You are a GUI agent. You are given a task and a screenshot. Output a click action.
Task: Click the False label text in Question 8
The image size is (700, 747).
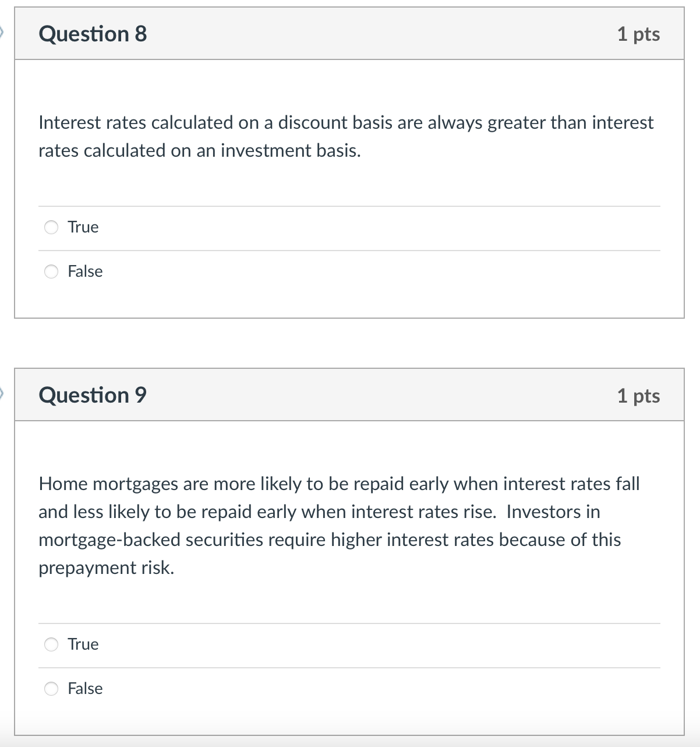(85, 271)
